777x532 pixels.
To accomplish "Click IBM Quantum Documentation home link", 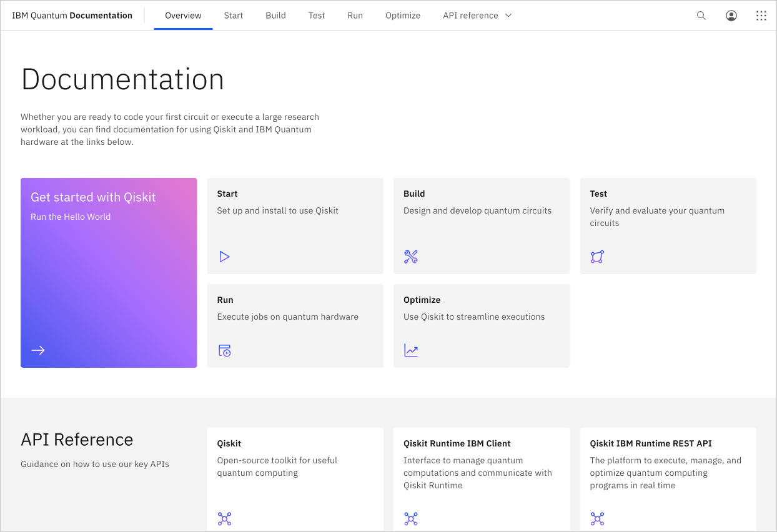I will click(72, 16).
